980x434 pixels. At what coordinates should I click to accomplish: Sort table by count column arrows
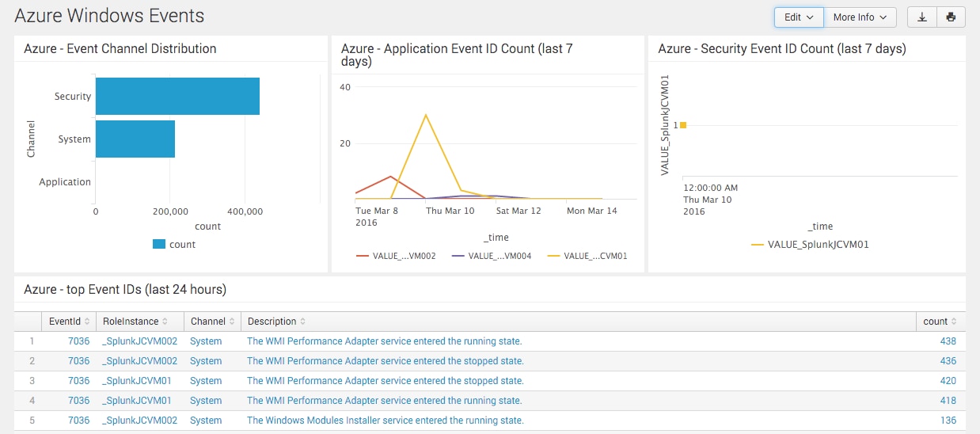click(954, 322)
